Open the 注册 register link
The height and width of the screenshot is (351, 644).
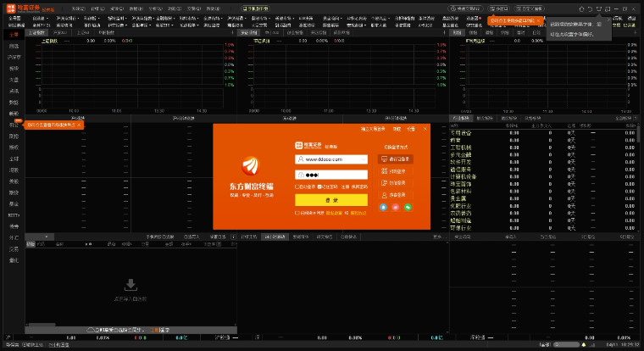pyautogui.click(x=345, y=187)
